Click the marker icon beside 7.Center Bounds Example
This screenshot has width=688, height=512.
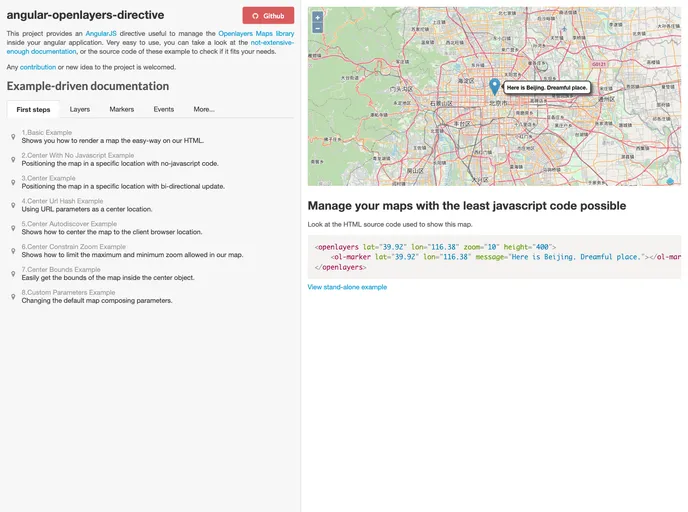pos(13,273)
